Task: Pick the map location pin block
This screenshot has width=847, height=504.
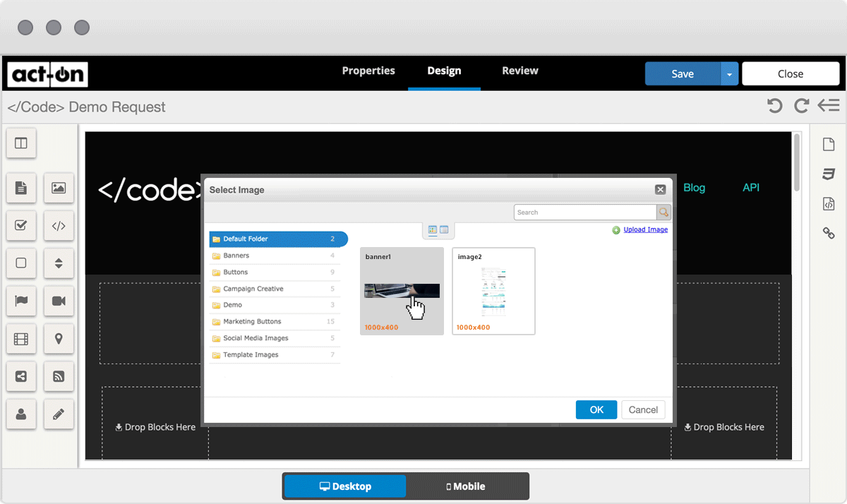Action: pyautogui.click(x=59, y=339)
